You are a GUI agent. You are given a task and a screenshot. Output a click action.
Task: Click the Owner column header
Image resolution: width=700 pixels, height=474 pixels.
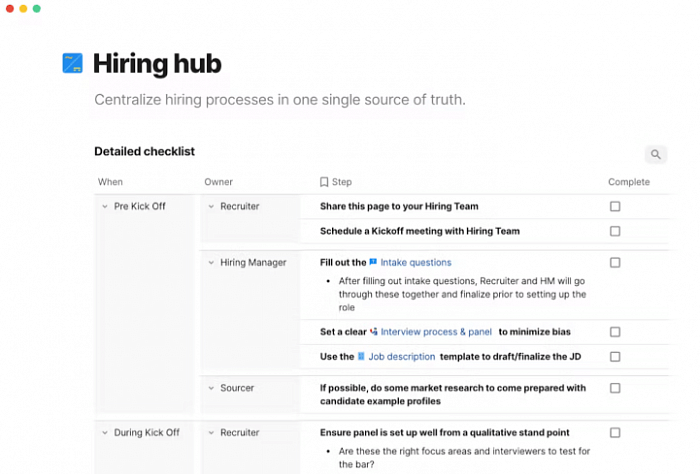tap(218, 182)
